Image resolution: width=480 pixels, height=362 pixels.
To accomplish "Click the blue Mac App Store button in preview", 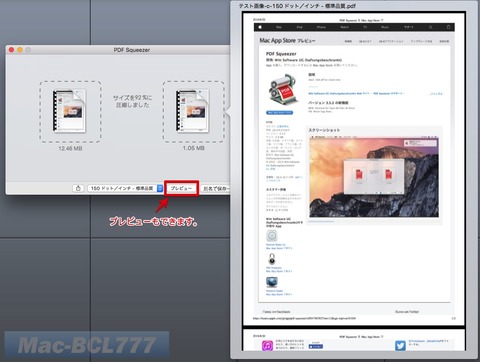I will point(279,113).
